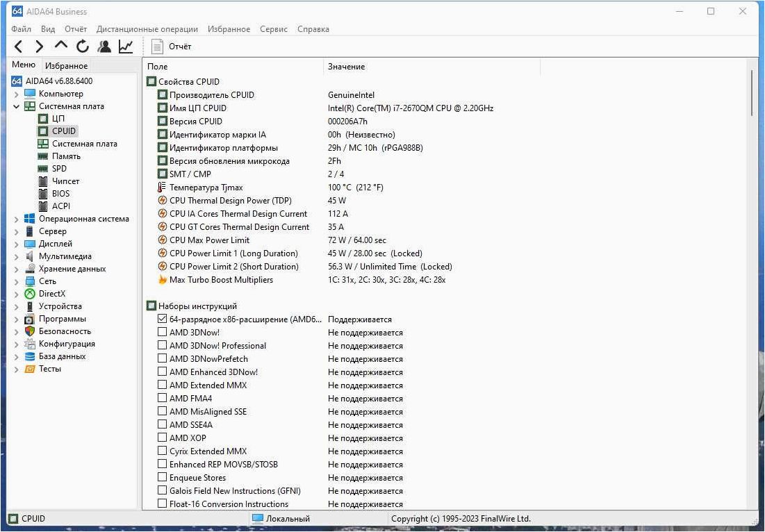Toggle the AMD 3DNow! checkbox
Viewport: 765px width, 532px height.
(162, 332)
